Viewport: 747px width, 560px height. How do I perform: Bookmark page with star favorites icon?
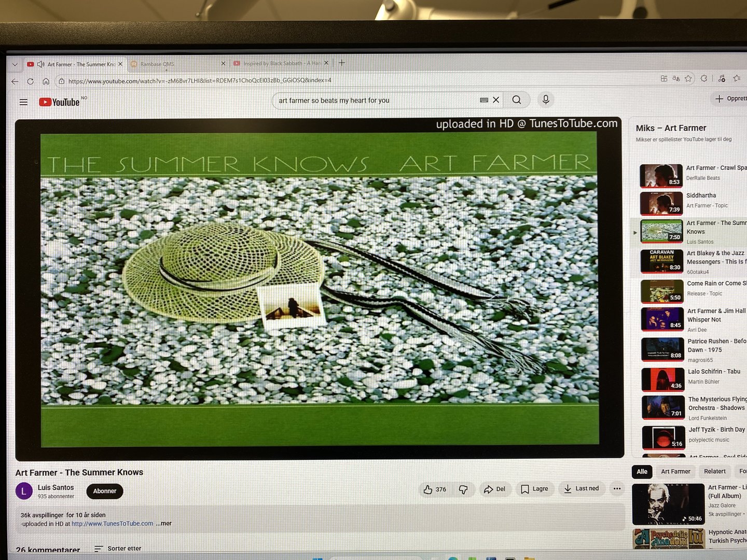pyautogui.click(x=688, y=79)
